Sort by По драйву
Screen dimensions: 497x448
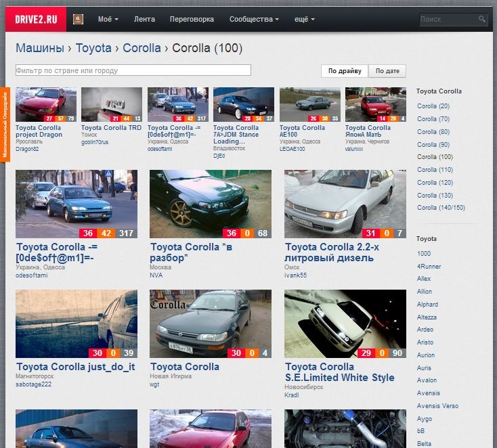pyautogui.click(x=345, y=71)
